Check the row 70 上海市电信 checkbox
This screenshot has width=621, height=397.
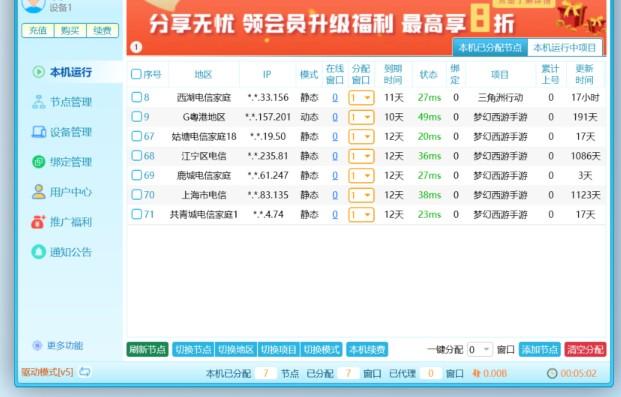tap(136, 195)
